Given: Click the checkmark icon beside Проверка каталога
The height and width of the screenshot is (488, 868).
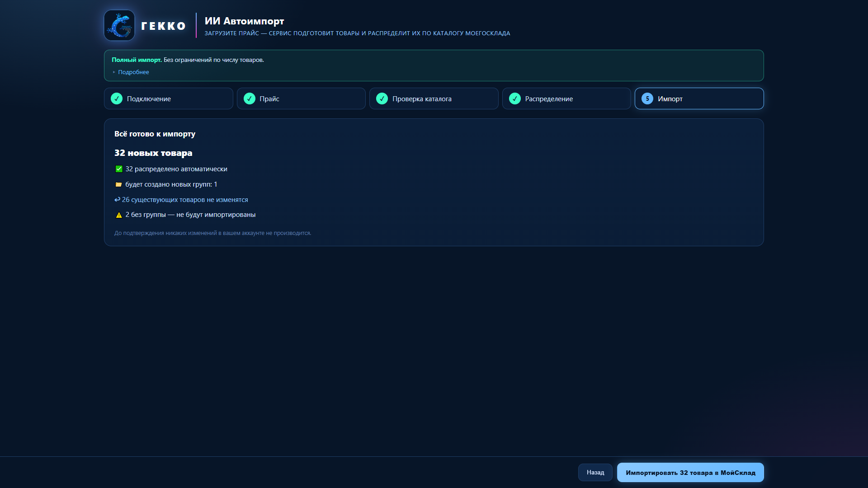Looking at the screenshot, I should click(382, 99).
